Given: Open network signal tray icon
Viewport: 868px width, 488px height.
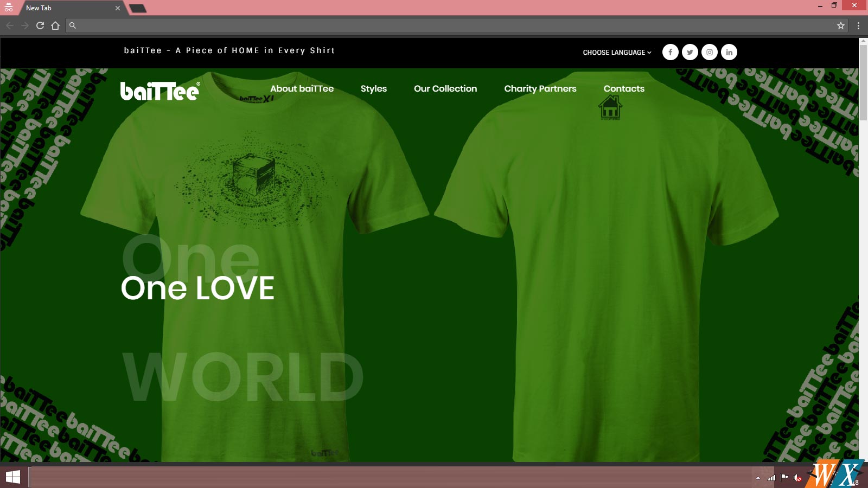Looking at the screenshot, I should tap(771, 478).
